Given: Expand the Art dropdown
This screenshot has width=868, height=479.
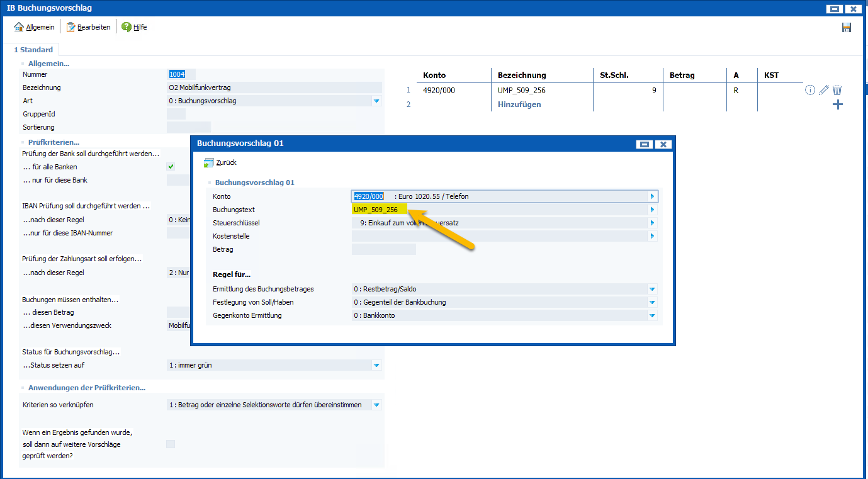Looking at the screenshot, I should (376, 101).
